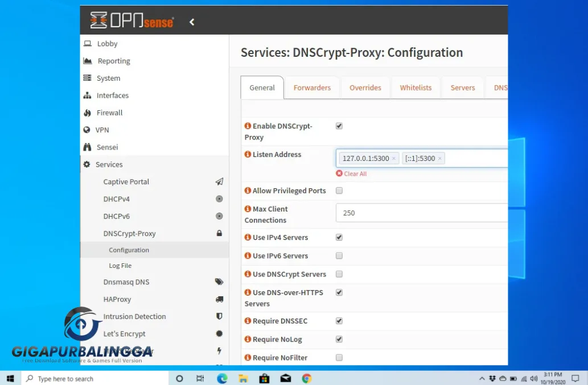Click the DHCPv6 target icon
Viewport: 588px width, 385px height.
219,216
